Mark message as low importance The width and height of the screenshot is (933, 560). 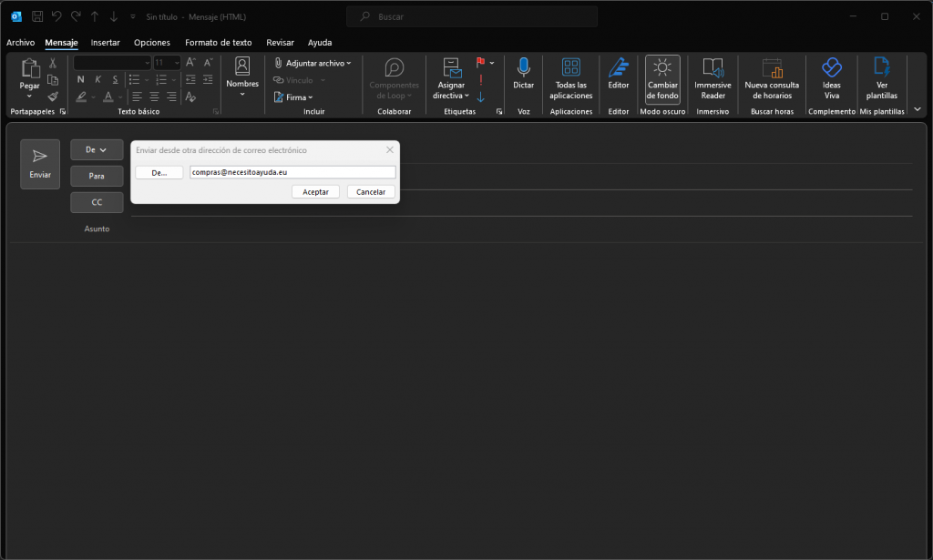(x=481, y=97)
